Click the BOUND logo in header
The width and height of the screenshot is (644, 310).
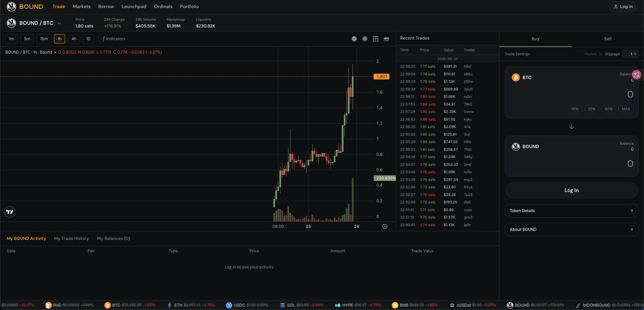point(25,6)
